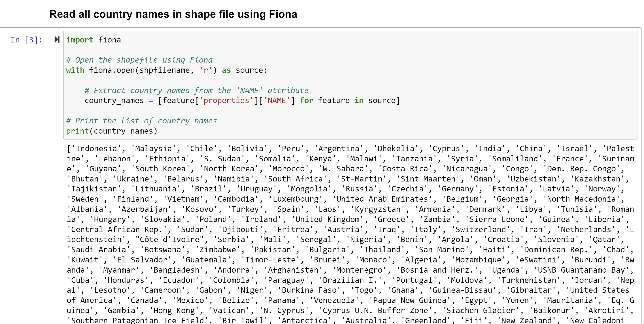This screenshot has width=644, height=324.
Task: Click the 'Extract country names' comment line
Action: point(196,90)
